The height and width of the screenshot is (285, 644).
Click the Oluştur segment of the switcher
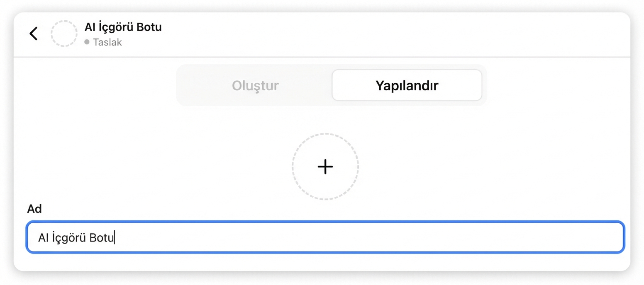(x=255, y=85)
